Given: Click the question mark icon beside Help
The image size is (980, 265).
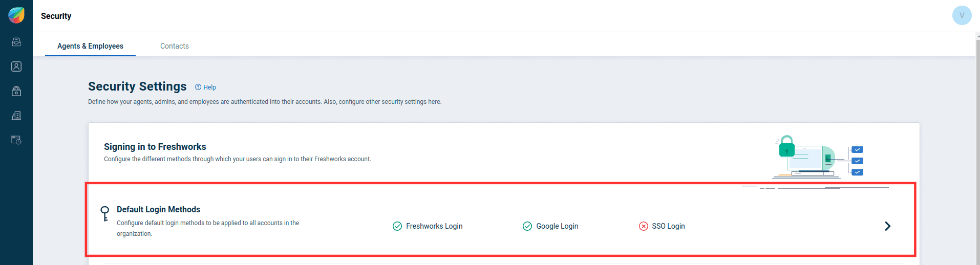Looking at the screenshot, I should click(198, 87).
